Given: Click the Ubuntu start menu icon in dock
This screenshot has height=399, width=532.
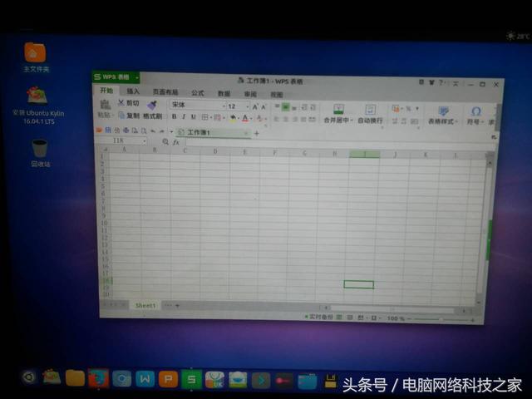Looking at the screenshot, I should pyautogui.click(x=29, y=377).
